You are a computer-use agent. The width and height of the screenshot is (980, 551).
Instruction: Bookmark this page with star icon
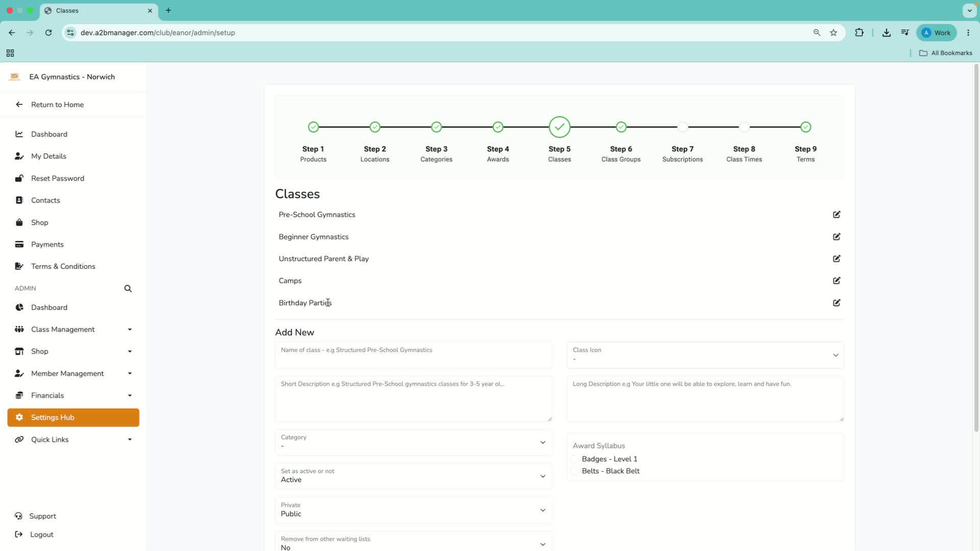(834, 33)
